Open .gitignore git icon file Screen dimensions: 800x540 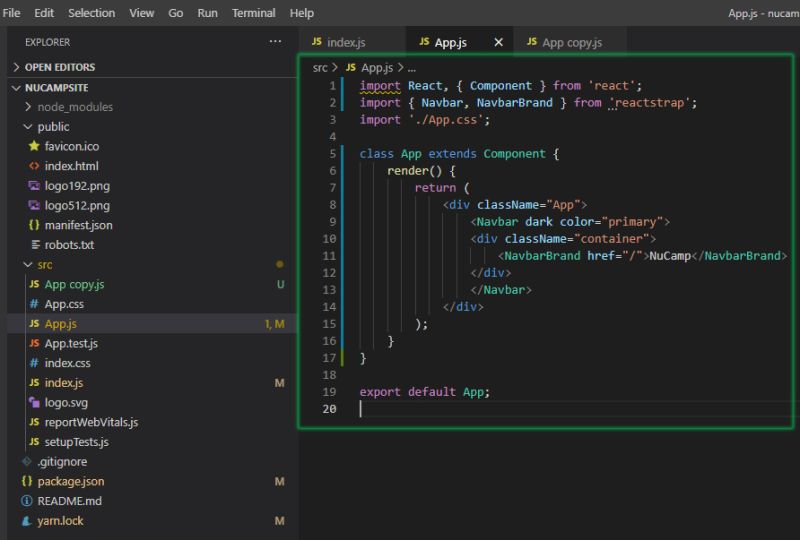pos(27,461)
